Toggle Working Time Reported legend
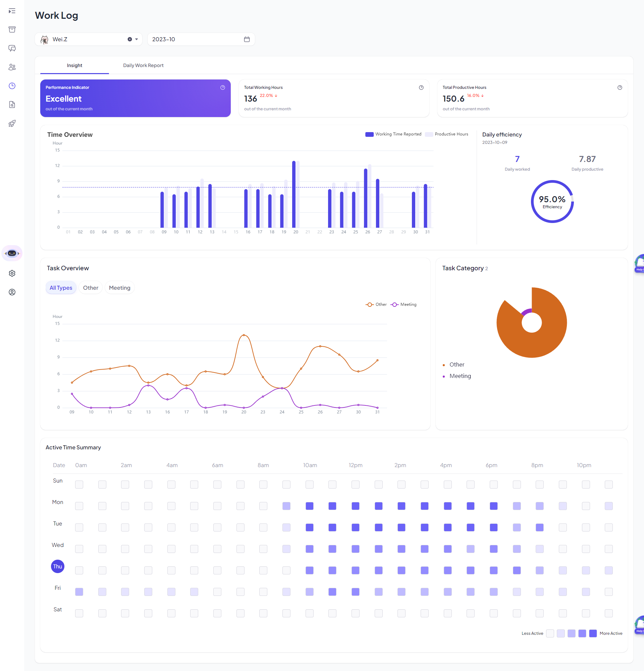The image size is (644, 671). [393, 134]
